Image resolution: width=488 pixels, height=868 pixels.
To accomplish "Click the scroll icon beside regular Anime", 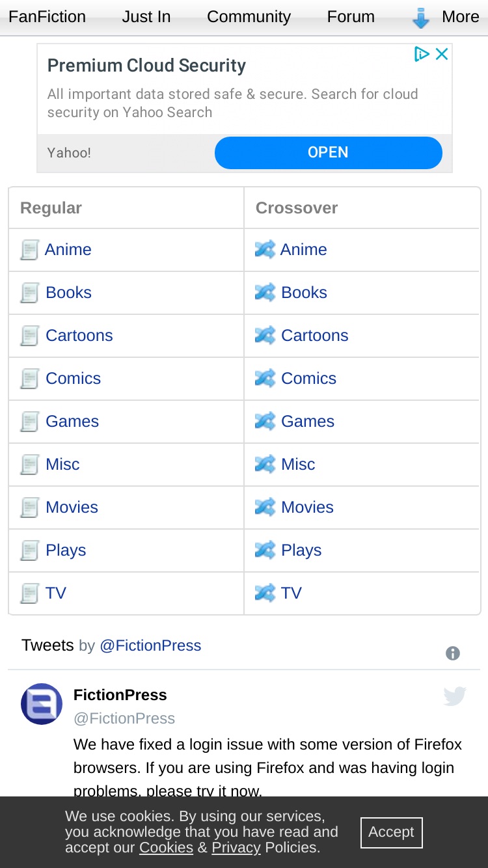I will coord(29,249).
